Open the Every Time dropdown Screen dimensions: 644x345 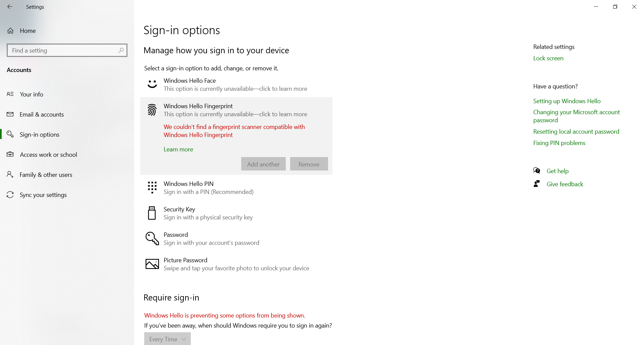click(167, 339)
